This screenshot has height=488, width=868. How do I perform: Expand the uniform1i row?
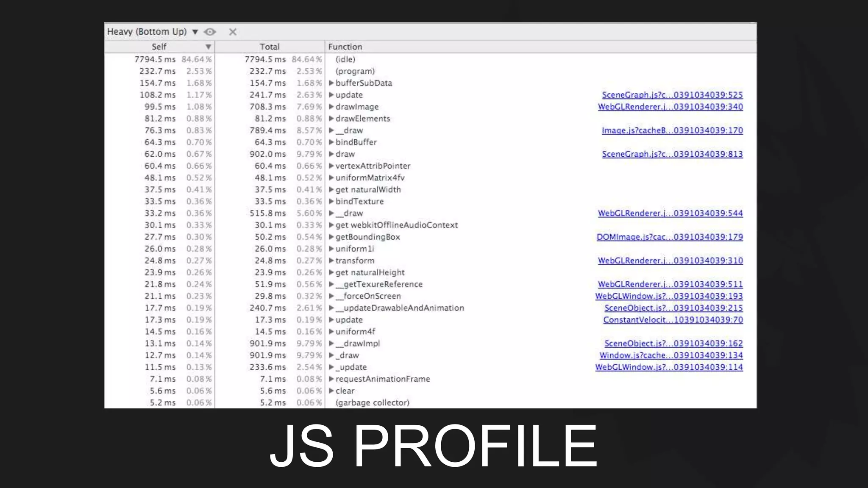331,249
